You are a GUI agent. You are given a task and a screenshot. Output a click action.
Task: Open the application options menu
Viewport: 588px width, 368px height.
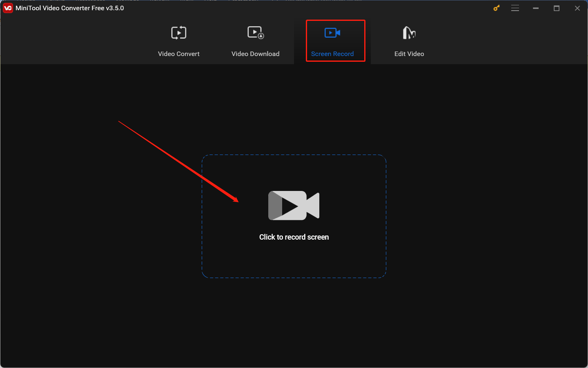click(515, 8)
